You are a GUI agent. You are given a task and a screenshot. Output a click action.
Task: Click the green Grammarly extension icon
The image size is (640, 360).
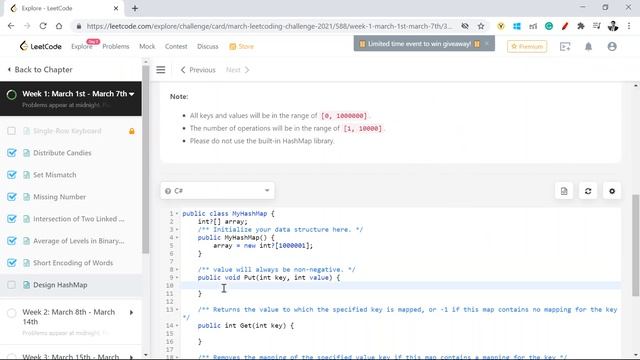tap(549, 26)
